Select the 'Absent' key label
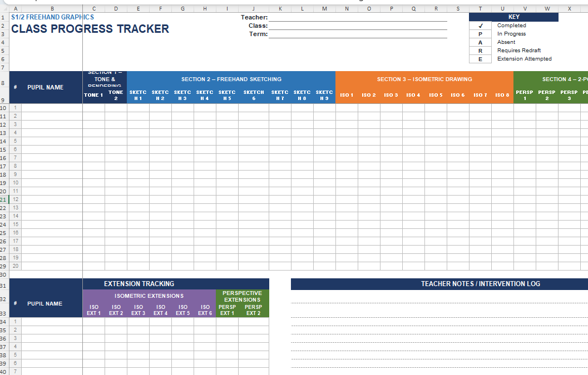The image size is (588, 375). coord(506,42)
